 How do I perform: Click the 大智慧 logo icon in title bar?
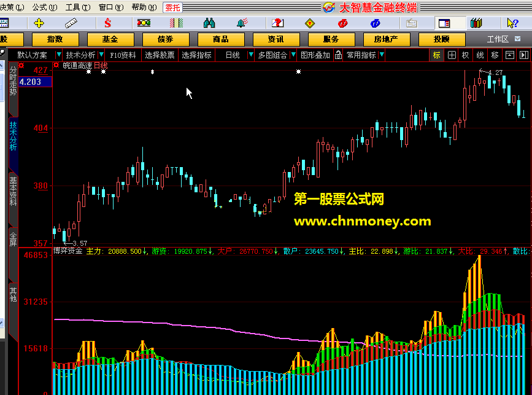point(329,7)
